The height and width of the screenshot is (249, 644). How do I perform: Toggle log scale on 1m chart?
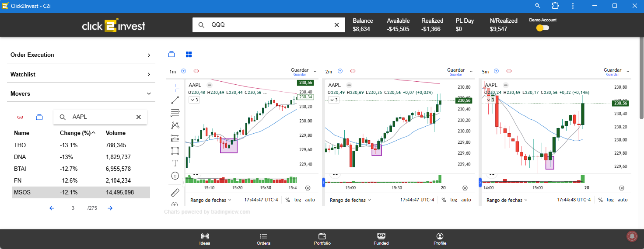coord(297,200)
